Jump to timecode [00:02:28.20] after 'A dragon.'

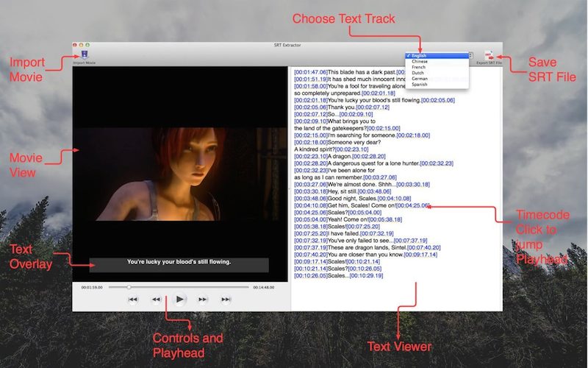369,156
